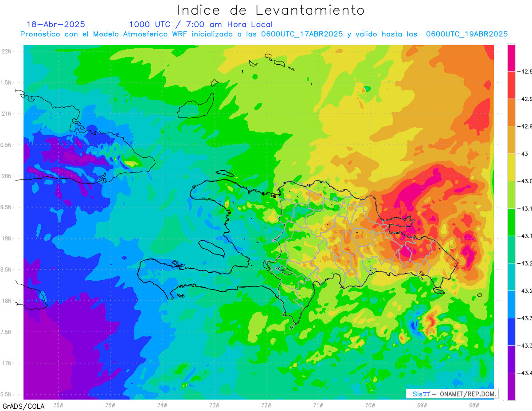Click the '72W' longitude label
532x411 pixels.
(x=266, y=405)
